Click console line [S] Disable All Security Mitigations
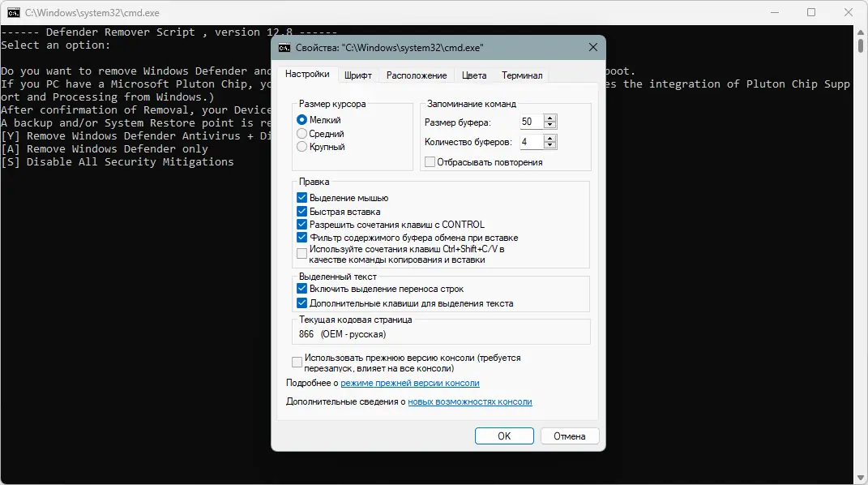The width and height of the screenshot is (868, 485). tap(118, 162)
